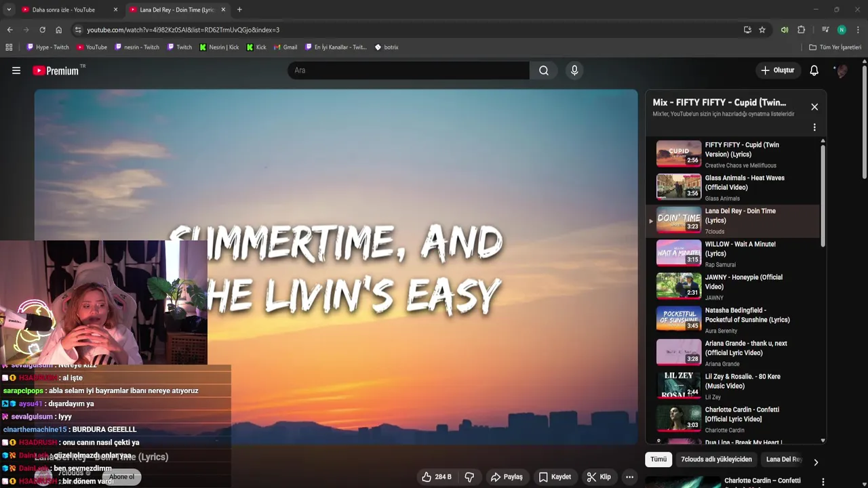Close the Daha sonra izle tab
868x488 pixels.
point(115,9)
